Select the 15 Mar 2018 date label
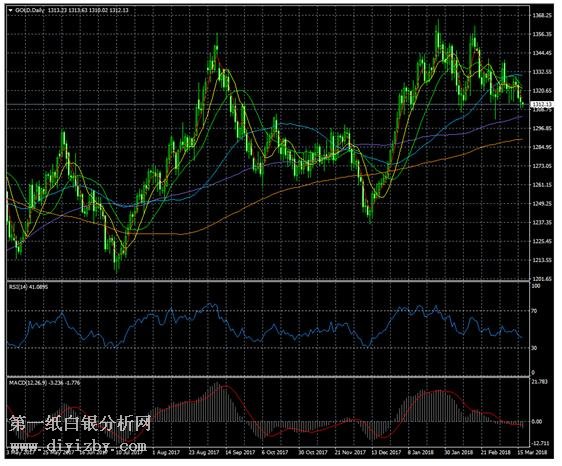This screenshot has width=562, height=466. 533,453
